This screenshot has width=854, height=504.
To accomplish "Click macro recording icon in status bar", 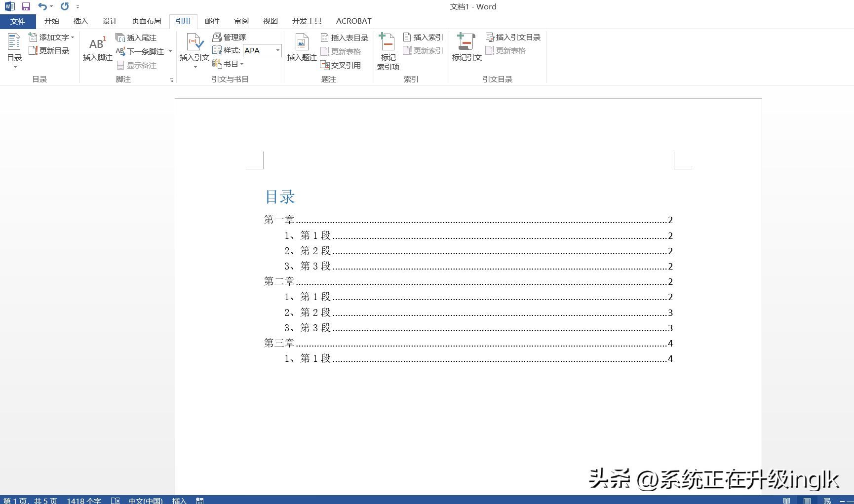I will click(x=200, y=501).
